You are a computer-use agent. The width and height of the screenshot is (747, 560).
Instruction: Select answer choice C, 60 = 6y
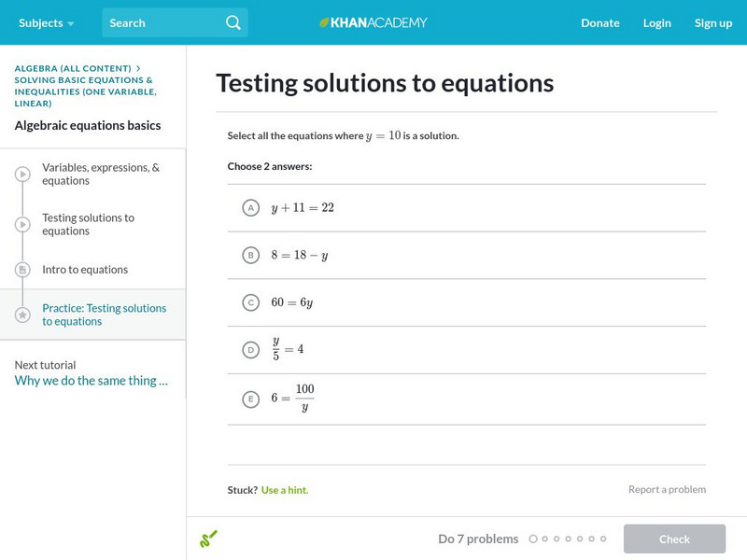pyautogui.click(x=250, y=302)
